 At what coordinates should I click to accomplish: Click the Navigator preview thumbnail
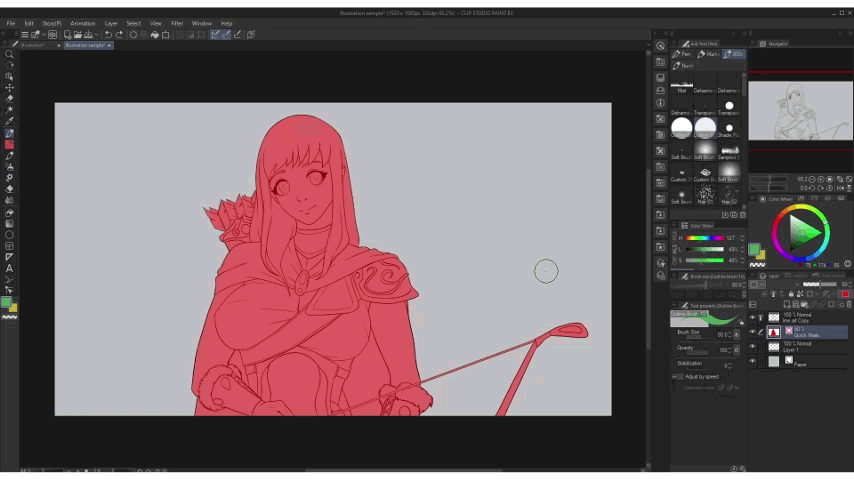(800, 110)
